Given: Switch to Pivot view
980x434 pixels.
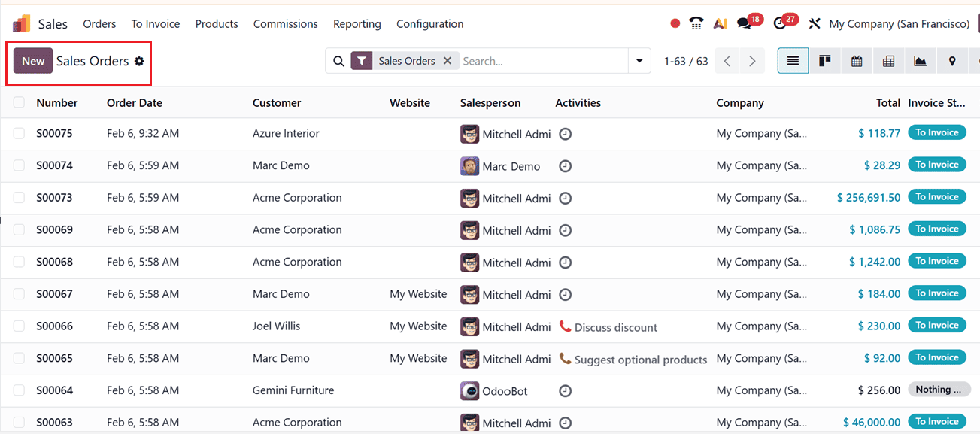Looking at the screenshot, I should point(887,60).
